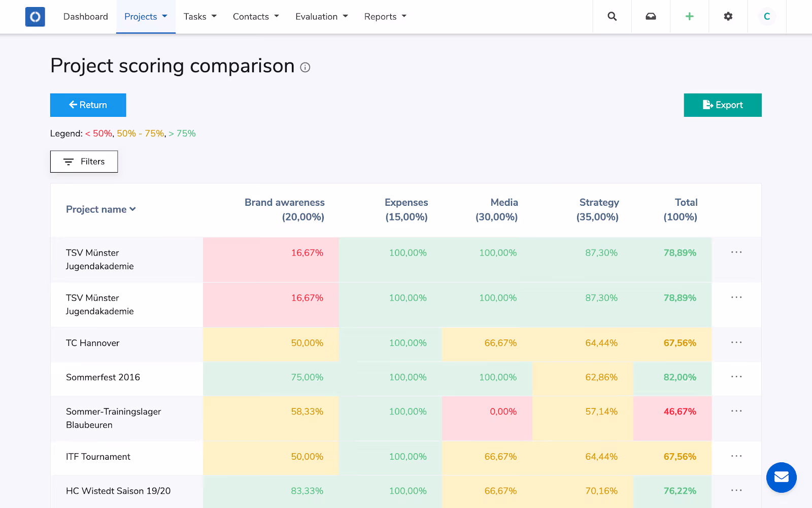This screenshot has width=812, height=508.
Task: Click the app logo icon
Action: 35,17
